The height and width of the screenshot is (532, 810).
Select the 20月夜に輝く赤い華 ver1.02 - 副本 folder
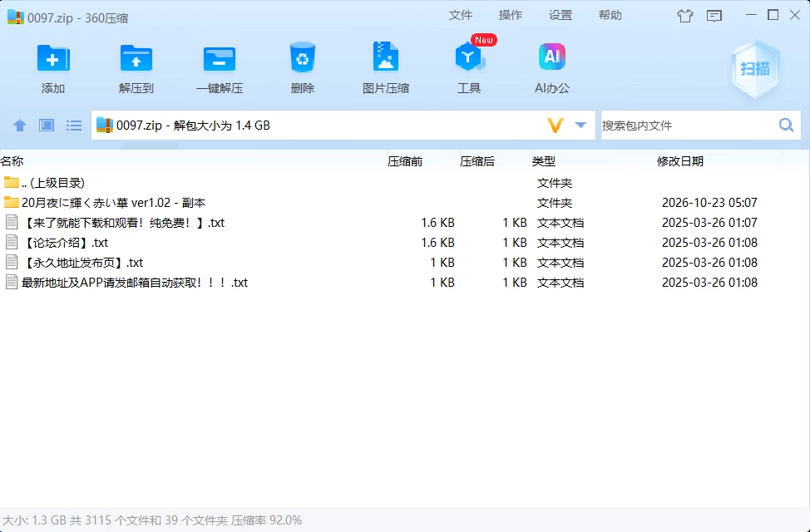(405, 203)
